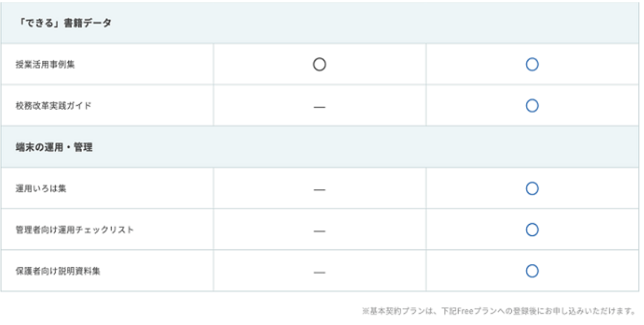Select the 端末の運用・管理 section header
This screenshot has width=644, height=325.
(x=54, y=148)
